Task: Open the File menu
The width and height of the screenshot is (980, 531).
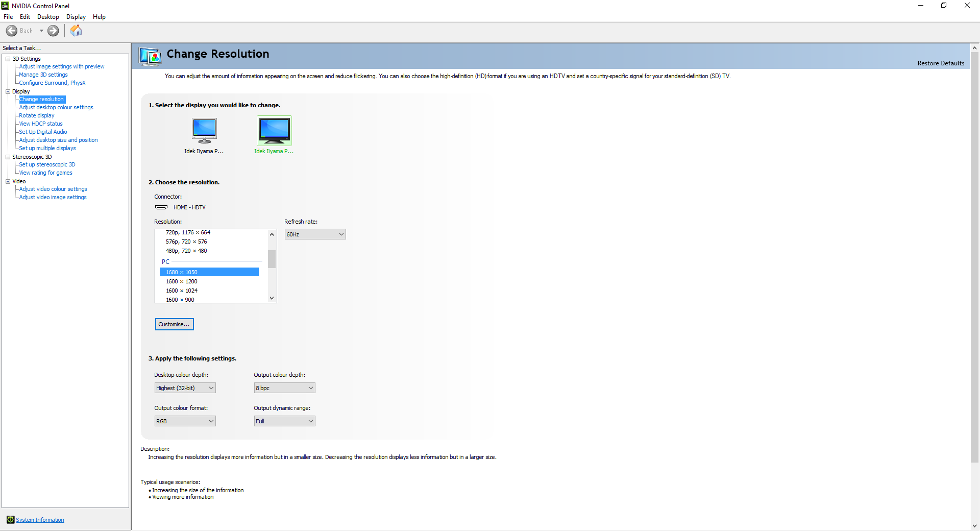Action: (8, 17)
